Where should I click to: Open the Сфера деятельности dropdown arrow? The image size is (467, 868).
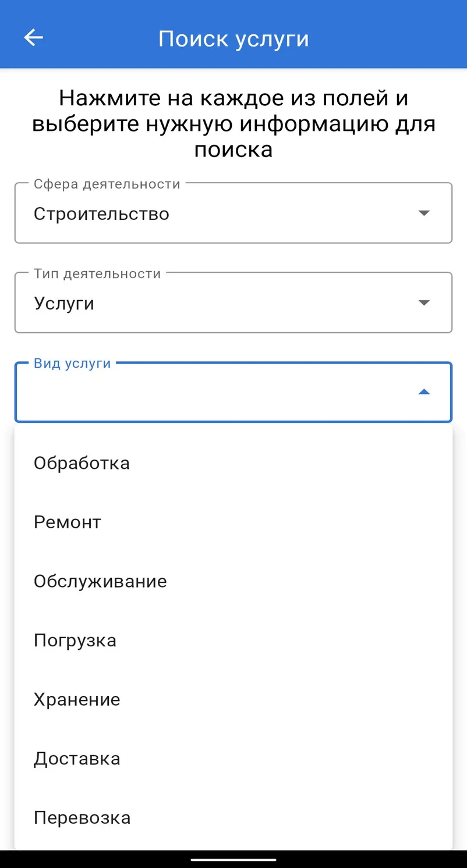pos(424,213)
